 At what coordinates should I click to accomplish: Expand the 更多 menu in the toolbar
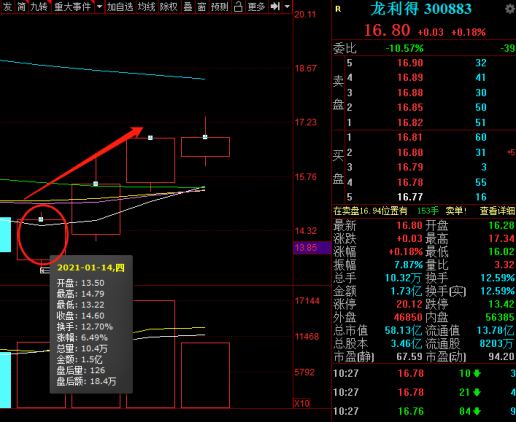[256, 6]
